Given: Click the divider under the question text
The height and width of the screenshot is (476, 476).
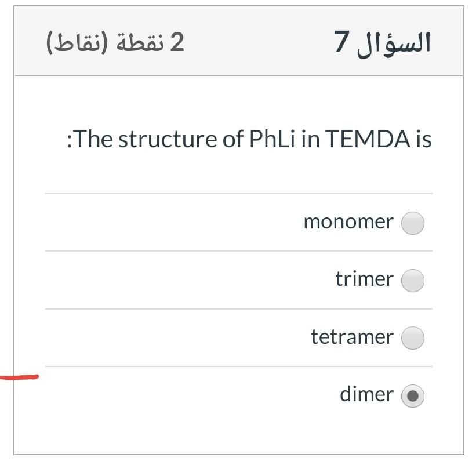Looking at the screenshot, I should (238, 191).
